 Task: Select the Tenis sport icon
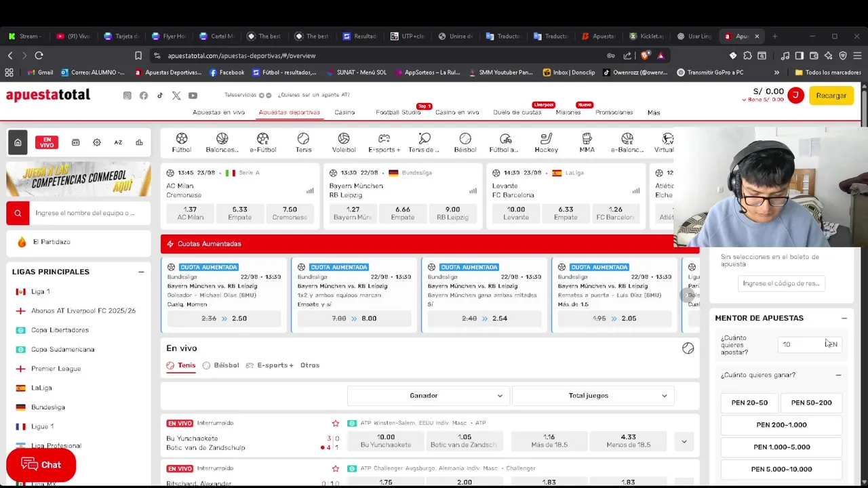point(303,142)
